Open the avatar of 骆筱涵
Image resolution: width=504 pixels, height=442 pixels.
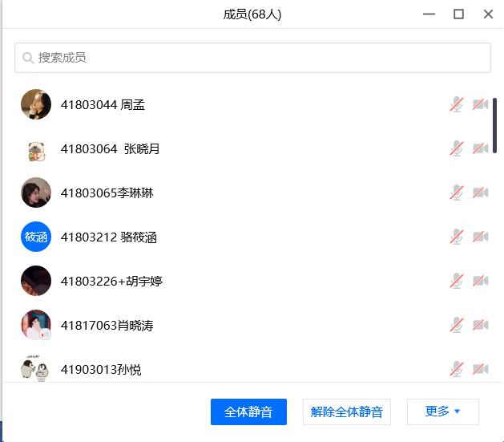pos(36,237)
